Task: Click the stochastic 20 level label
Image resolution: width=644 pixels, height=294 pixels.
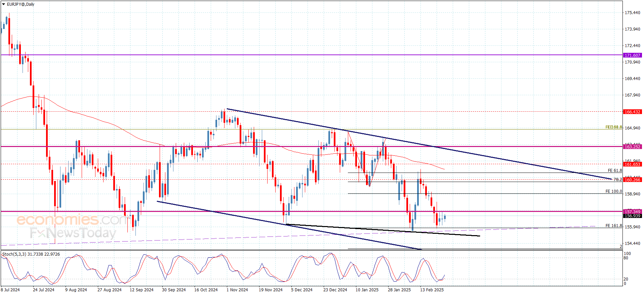Action: [626, 279]
